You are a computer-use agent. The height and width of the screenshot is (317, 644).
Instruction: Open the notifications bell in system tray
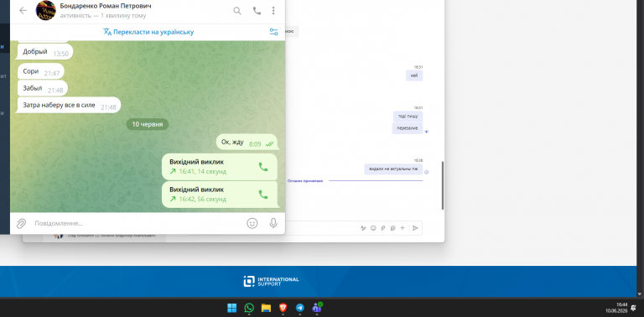pos(634,307)
